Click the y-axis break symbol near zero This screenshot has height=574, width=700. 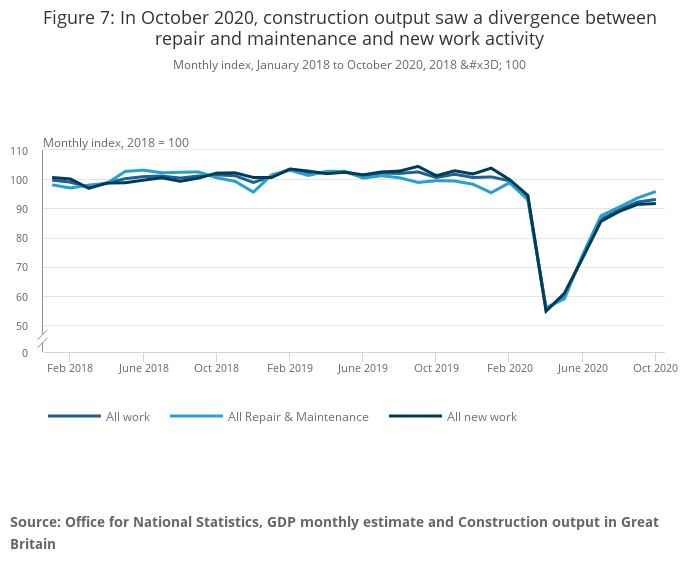(44, 340)
